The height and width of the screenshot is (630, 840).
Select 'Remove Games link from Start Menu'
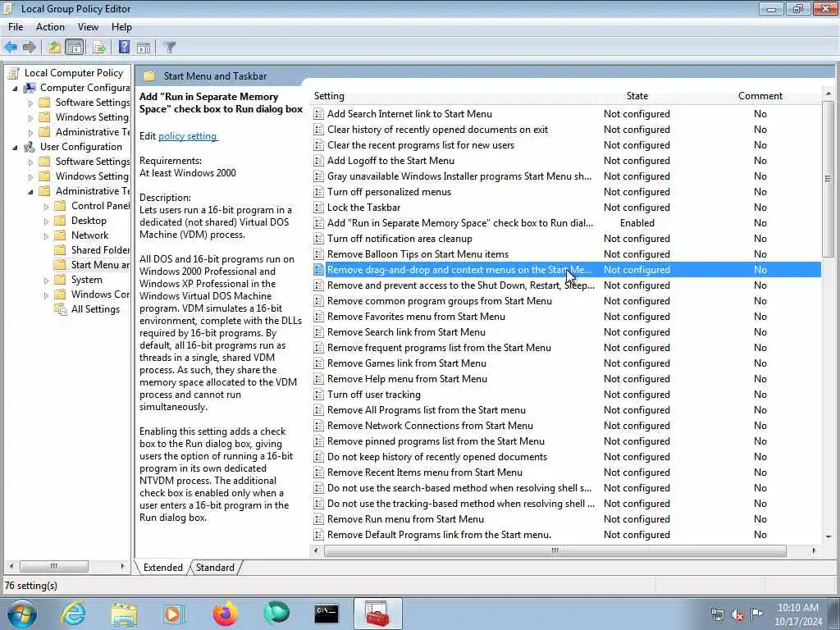[567, 363]
